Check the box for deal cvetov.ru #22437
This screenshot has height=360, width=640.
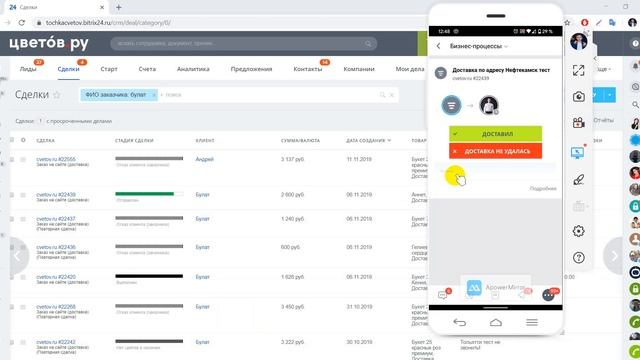[x=12, y=219]
